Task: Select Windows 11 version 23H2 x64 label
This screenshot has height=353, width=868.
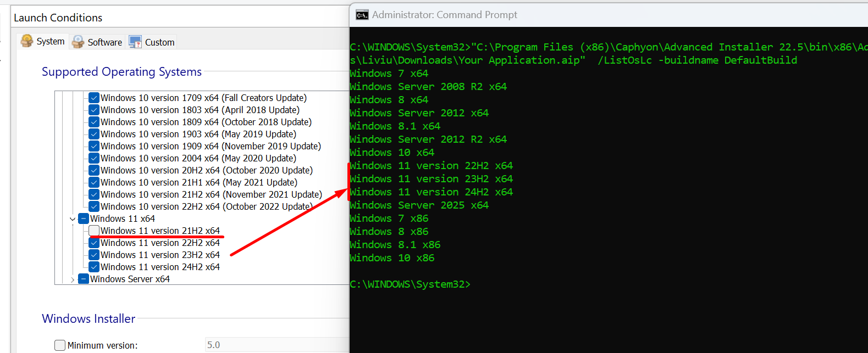Action: coord(160,255)
